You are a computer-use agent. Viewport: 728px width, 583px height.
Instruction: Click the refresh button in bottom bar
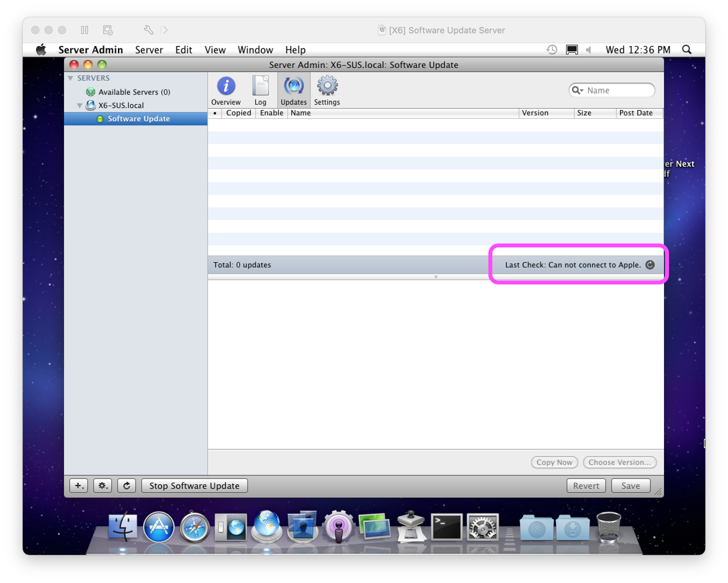click(127, 486)
